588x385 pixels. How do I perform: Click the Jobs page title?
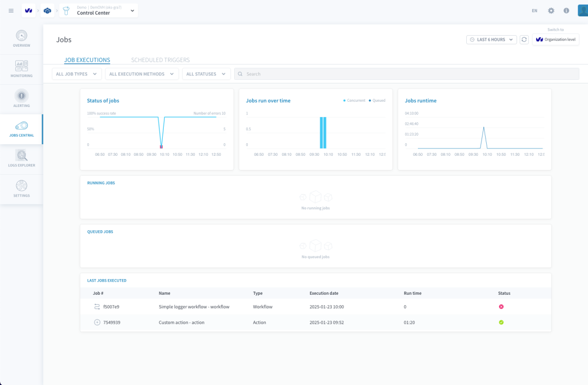64,40
